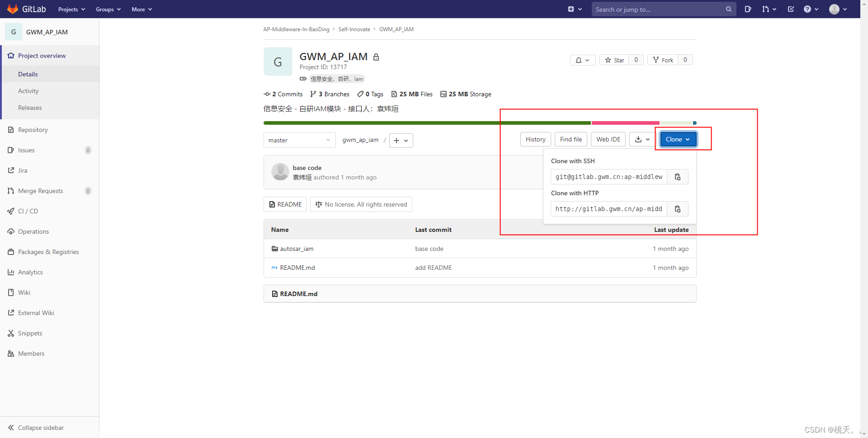
Task: Click the fork count 0
Action: (x=685, y=60)
